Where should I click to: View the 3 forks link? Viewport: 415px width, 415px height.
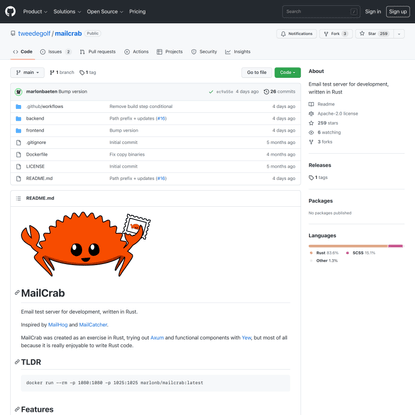tap(321, 142)
